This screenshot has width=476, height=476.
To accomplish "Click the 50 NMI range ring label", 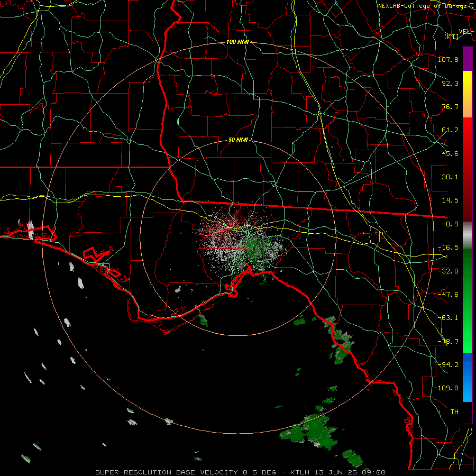I will tap(238, 140).
